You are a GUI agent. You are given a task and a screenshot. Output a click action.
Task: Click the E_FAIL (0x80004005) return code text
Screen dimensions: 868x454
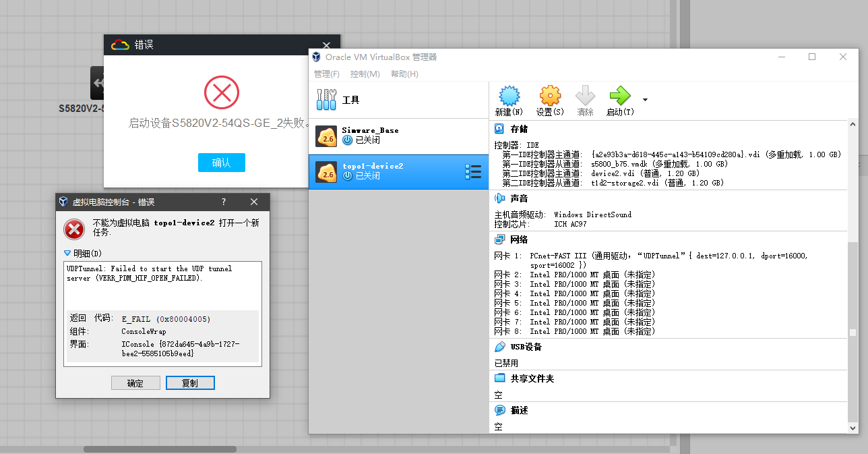click(166, 319)
